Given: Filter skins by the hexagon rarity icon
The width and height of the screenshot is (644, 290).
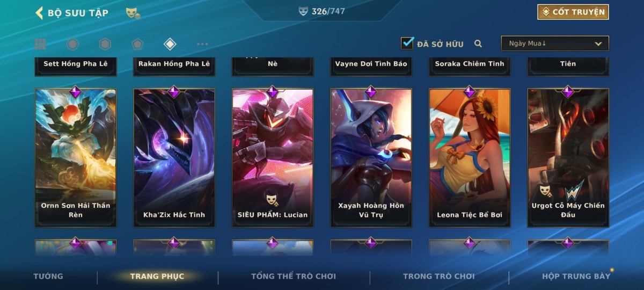Looking at the screenshot, I should (105, 44).
